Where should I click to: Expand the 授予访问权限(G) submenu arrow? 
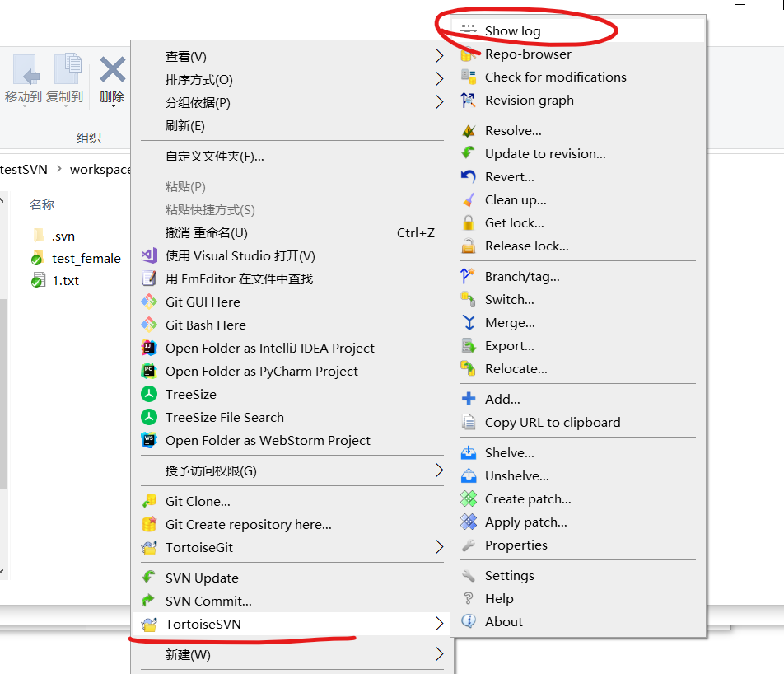(x=439, y=470)
